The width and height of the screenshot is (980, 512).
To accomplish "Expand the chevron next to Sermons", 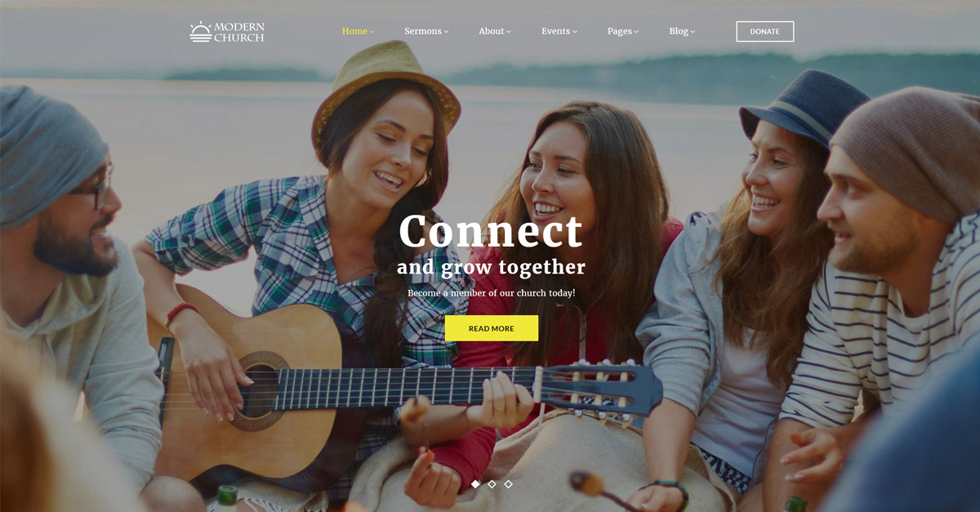I will coord(447,32).
